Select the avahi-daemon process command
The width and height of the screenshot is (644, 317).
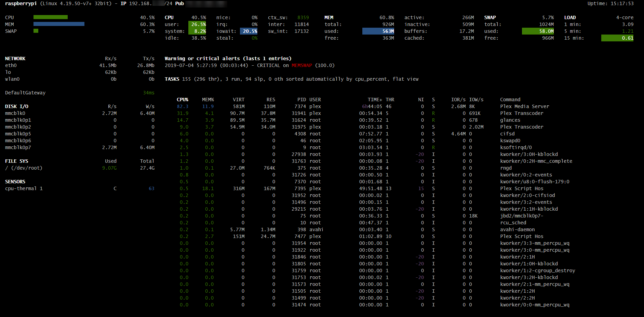pos(517,229)
